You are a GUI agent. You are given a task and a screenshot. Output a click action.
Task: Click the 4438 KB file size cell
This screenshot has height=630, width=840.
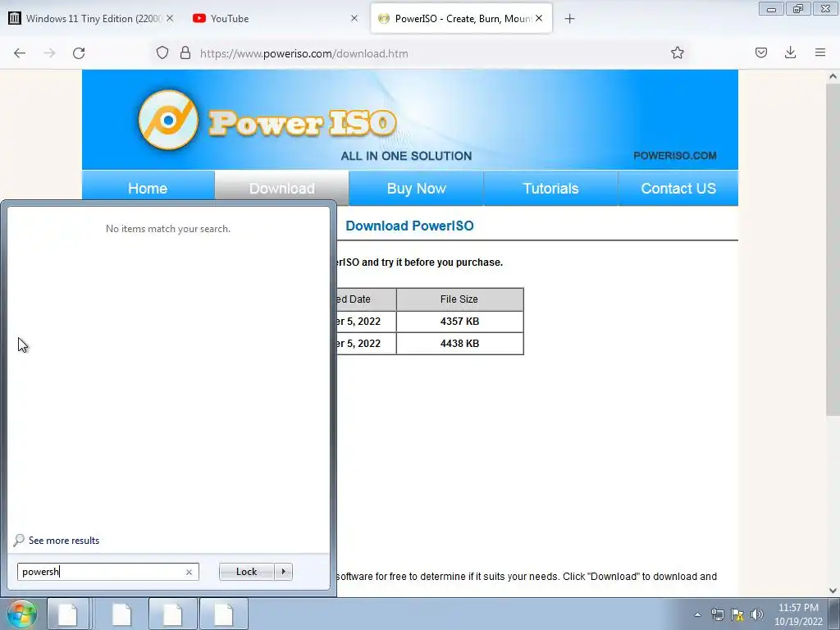[x=459, y=344]
